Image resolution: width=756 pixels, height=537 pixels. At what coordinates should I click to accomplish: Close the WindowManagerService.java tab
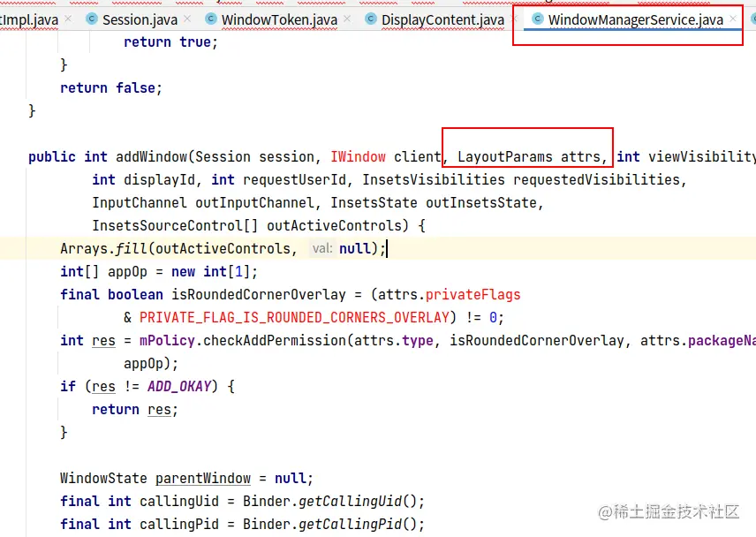pos(733,19)
